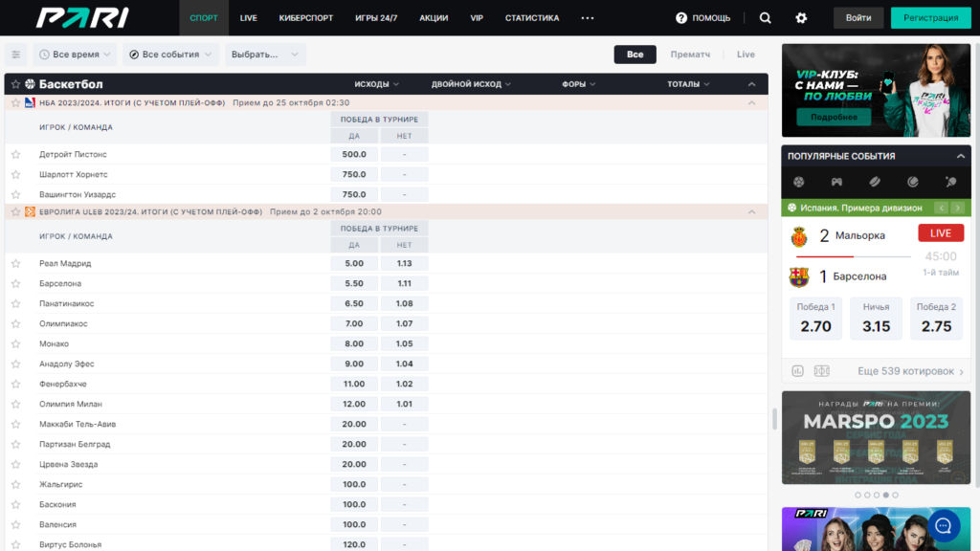Collapse the Евролига ULEB tournament chevron
The width and height of the screenshot is (980, 551).
752,211
